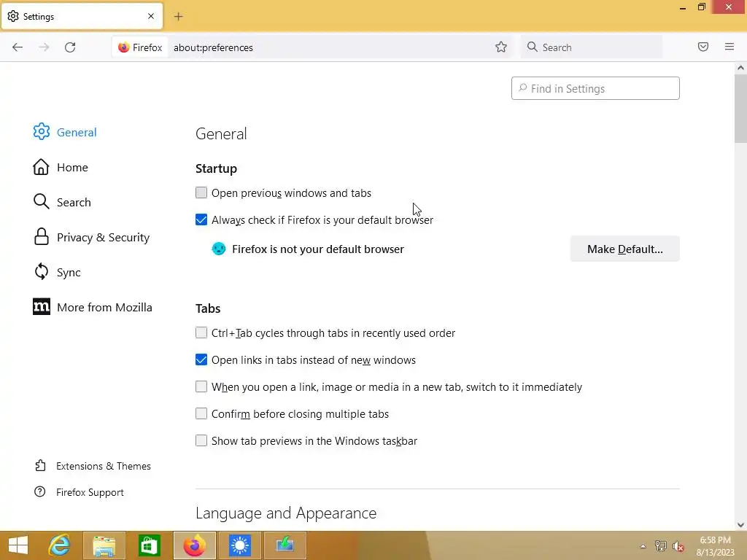Enable tab previews in Windows taskbar
747x560 pixels.
pyautogui.click(x=201, y=440)
